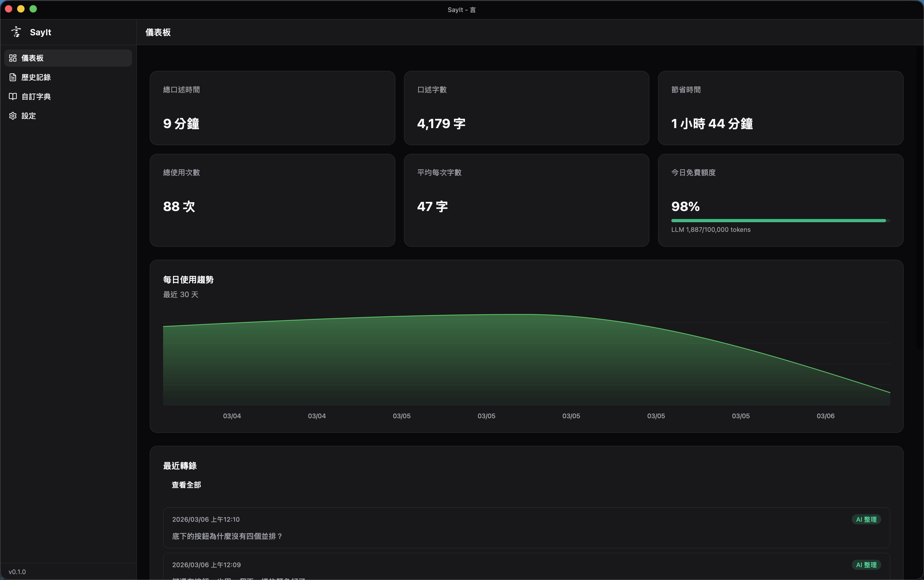The width and height of the screenshot is (924, 580).
Task: Click the 今日免費額度 progress bar
Action: click(780, 221)
